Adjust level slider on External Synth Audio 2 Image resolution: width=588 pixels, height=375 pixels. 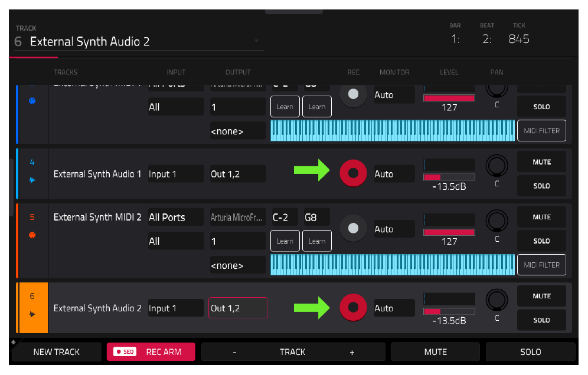tap(449, 311)
